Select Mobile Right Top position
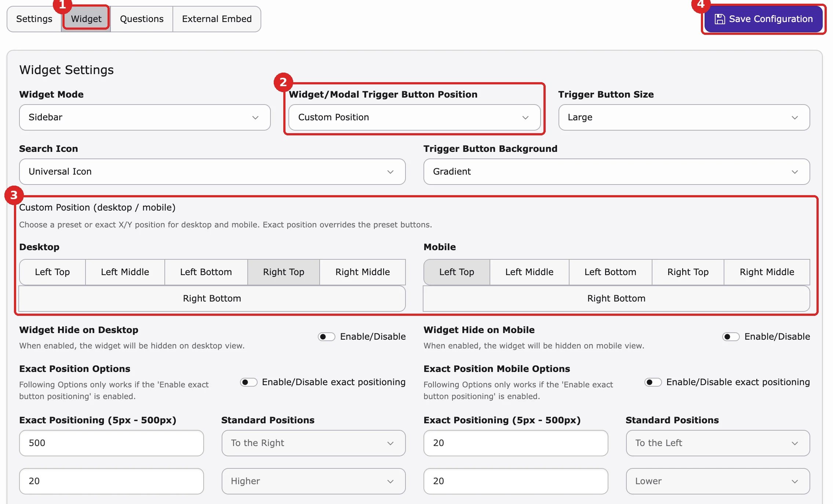 688,272
